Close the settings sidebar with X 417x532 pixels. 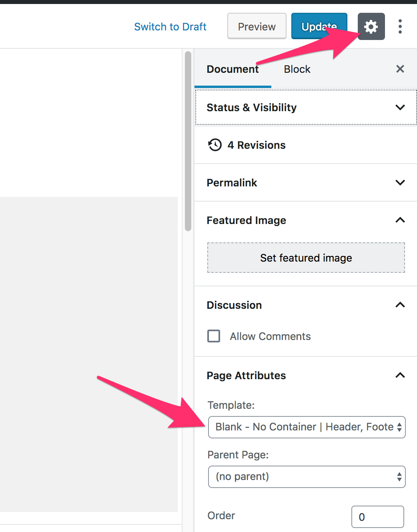click(x=400, y=69)
